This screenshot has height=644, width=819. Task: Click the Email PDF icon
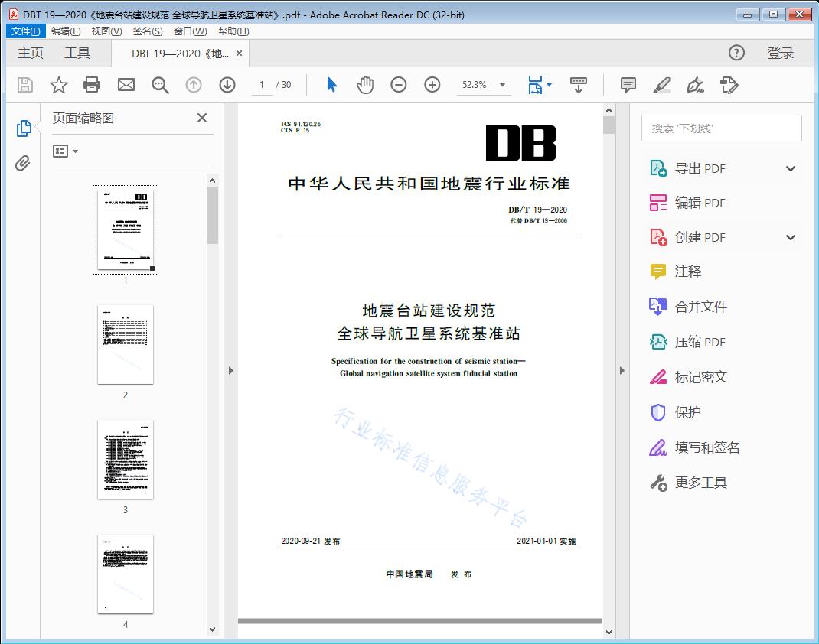click(x=126, y=85)
